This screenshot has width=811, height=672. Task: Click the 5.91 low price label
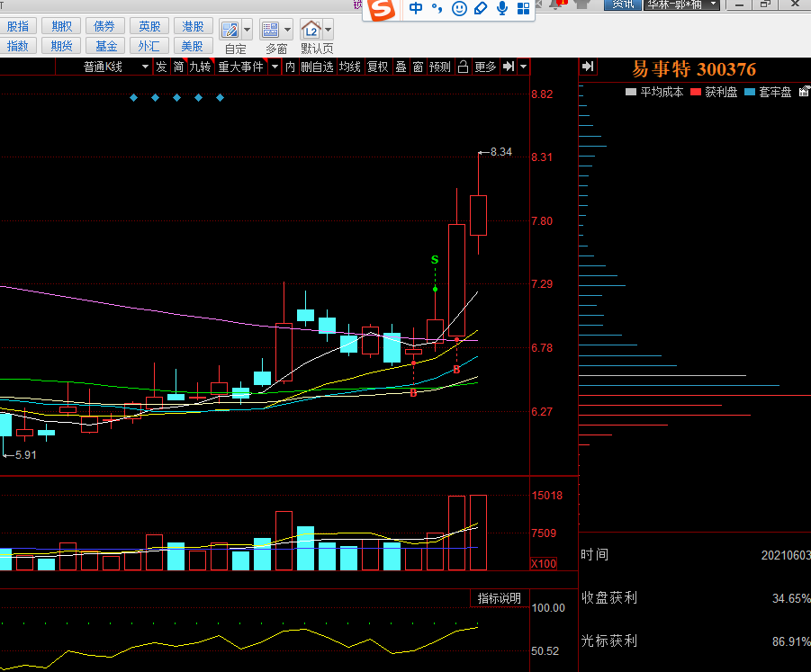25,455
